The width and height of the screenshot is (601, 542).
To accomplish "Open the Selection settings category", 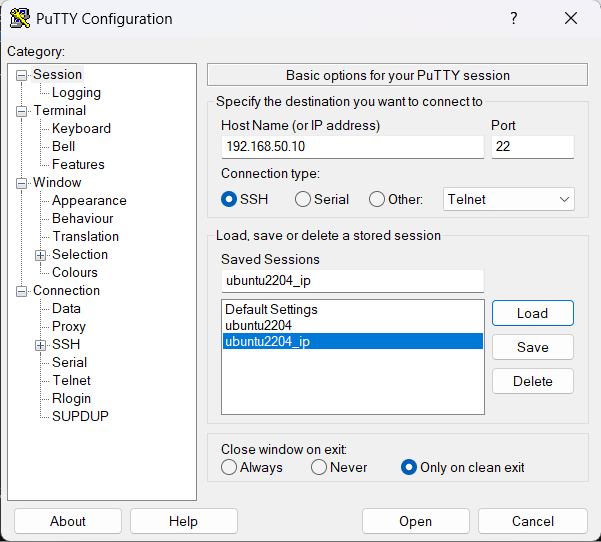I will click(x=80, y=255).
